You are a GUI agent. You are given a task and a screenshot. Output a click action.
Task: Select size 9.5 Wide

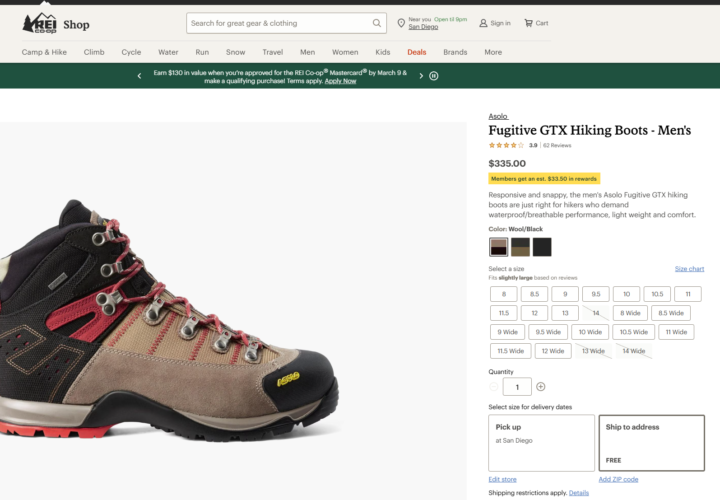click(548, 332)
